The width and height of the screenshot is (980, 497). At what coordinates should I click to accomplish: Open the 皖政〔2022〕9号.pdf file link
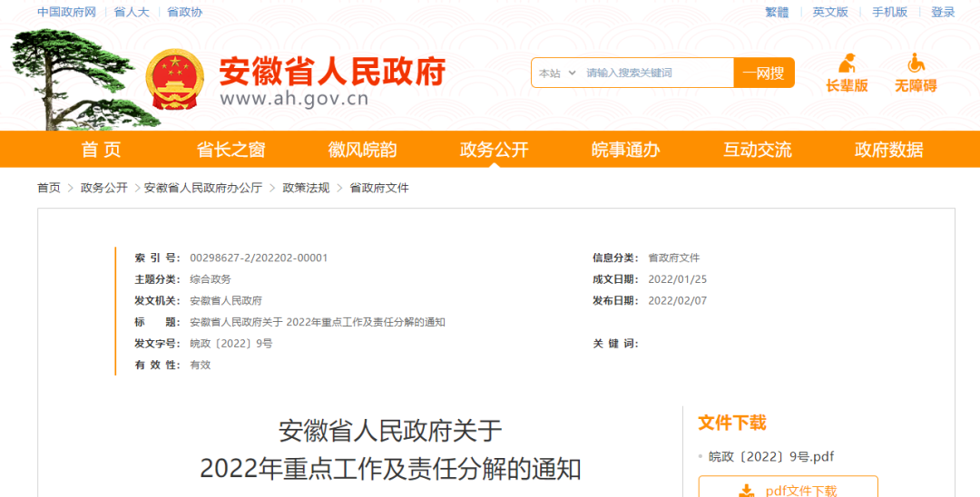[x=770, y=456]
